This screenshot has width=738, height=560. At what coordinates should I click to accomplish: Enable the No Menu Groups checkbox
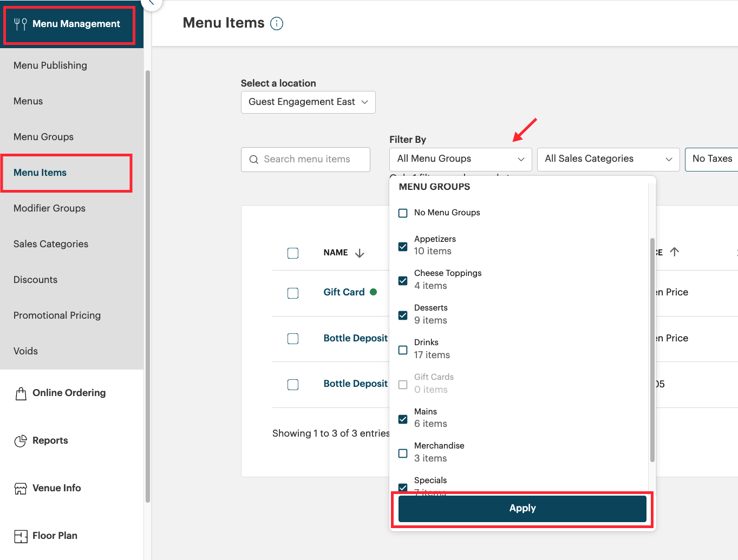coord(403,213)
